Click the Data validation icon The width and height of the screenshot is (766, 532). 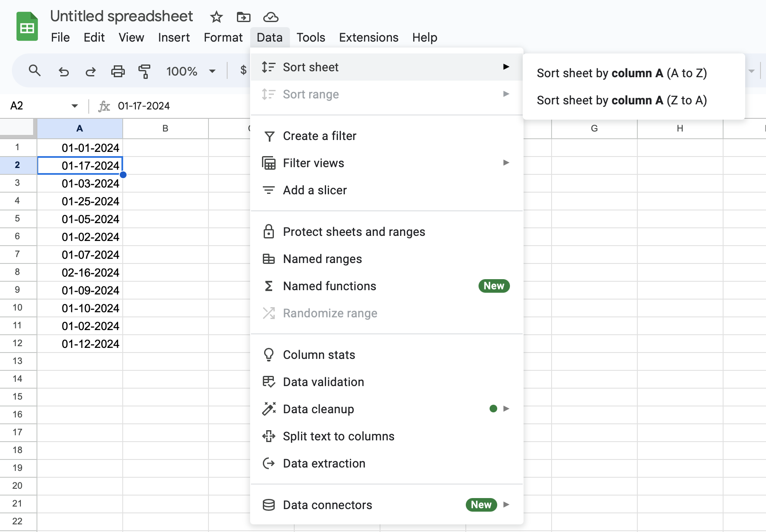[x=269, y=382]
